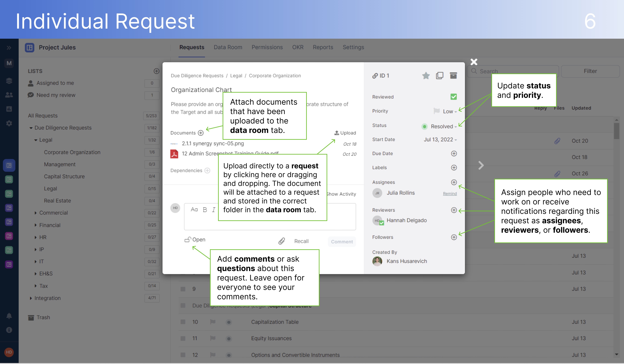Image resolution: width=624 pixels, height=364 pixels.
Task: Open the settings gear in the sidebar
Action: point(9,123)
